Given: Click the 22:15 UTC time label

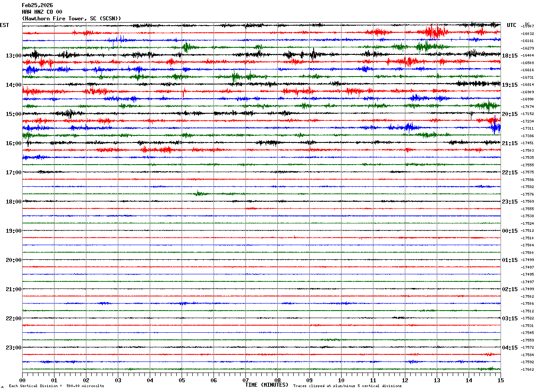Looking at the screenshot, I should click(x=510, y=173).
